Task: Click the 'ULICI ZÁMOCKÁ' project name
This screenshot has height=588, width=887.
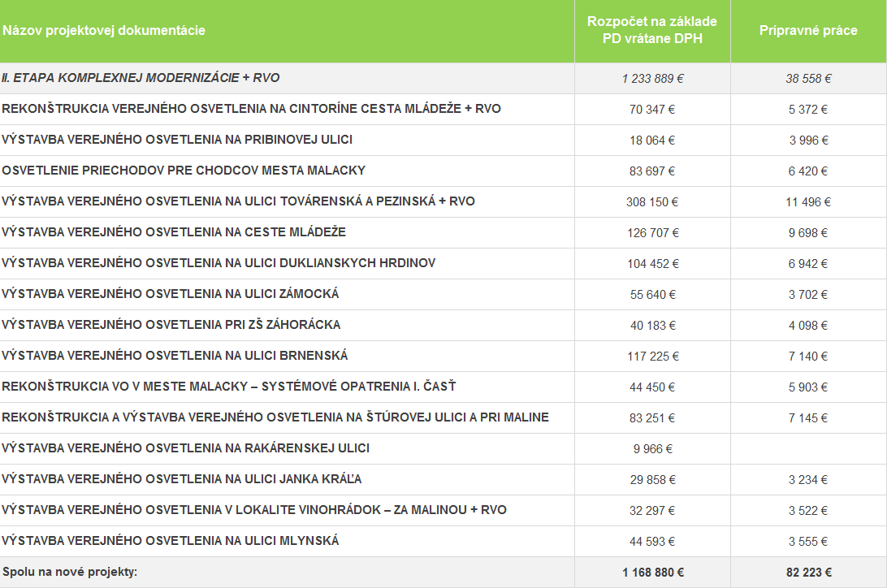Action: [171, 294]
